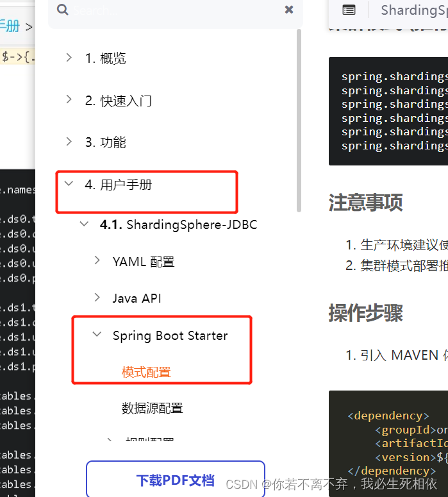Open the Spring Boot Starter page
This screenshot has height=497, width=448.
(x=170, y=336)
